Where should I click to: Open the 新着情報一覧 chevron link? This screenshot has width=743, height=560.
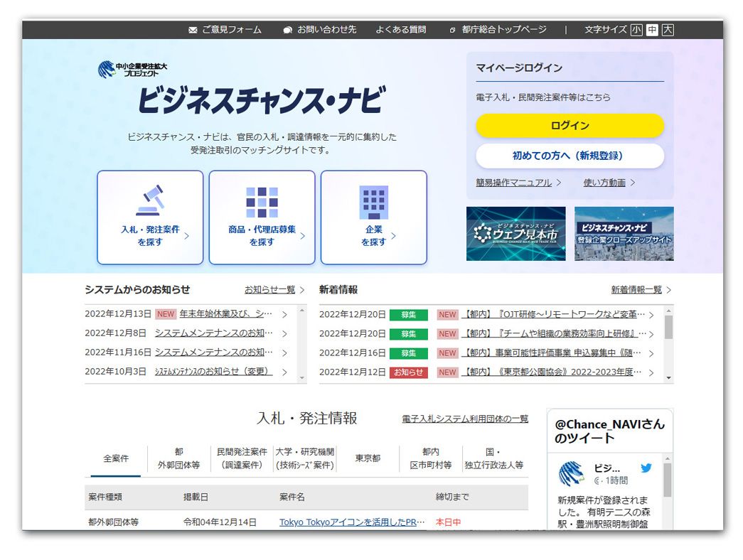668,290
